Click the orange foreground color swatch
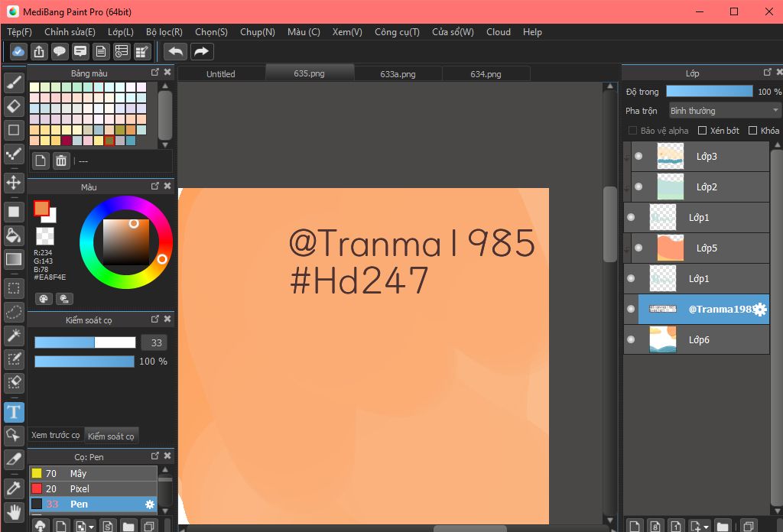This screenshot has width=783, height=532. click(41, 208)
